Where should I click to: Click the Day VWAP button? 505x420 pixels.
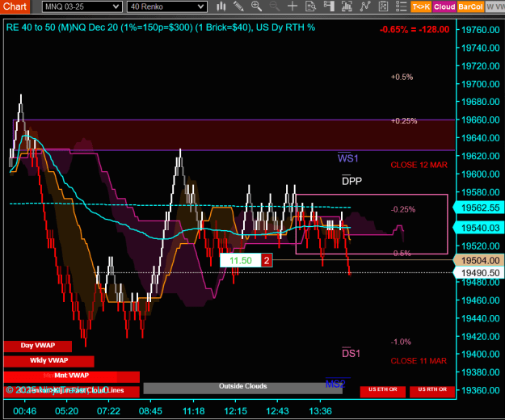[38, 346]
